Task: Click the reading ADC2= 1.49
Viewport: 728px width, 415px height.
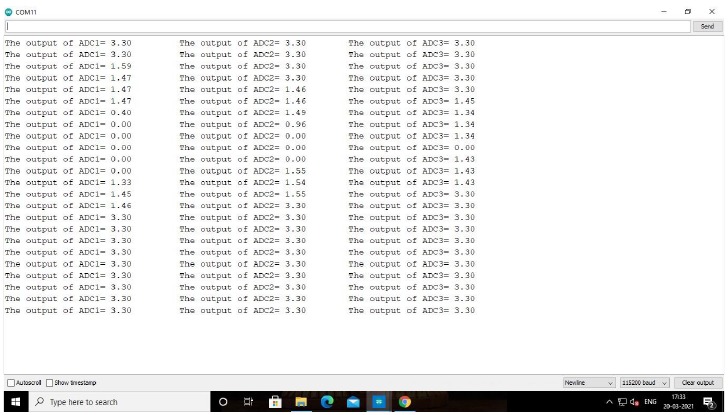Action: (280, 113)
